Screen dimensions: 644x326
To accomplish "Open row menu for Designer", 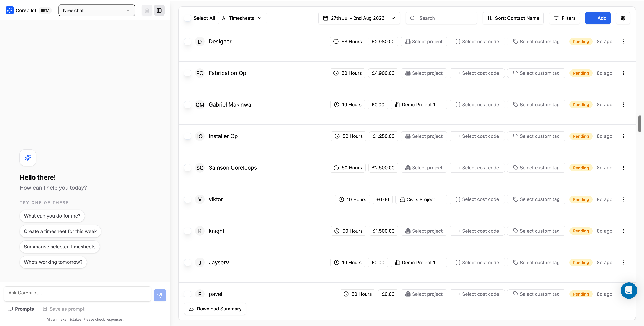I will tap(623, 42).
